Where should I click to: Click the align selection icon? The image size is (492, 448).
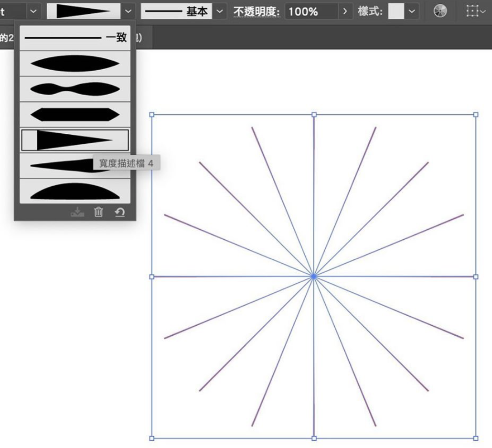(472, 11)
